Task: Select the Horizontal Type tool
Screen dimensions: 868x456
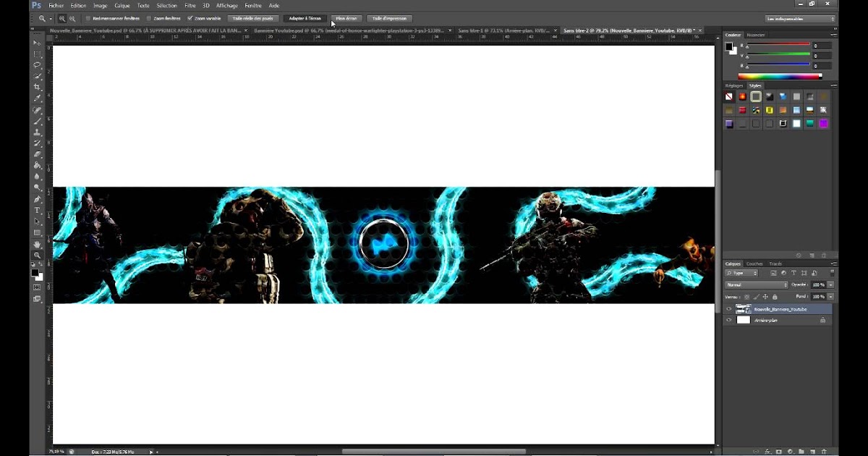Action: click(38, 211)
